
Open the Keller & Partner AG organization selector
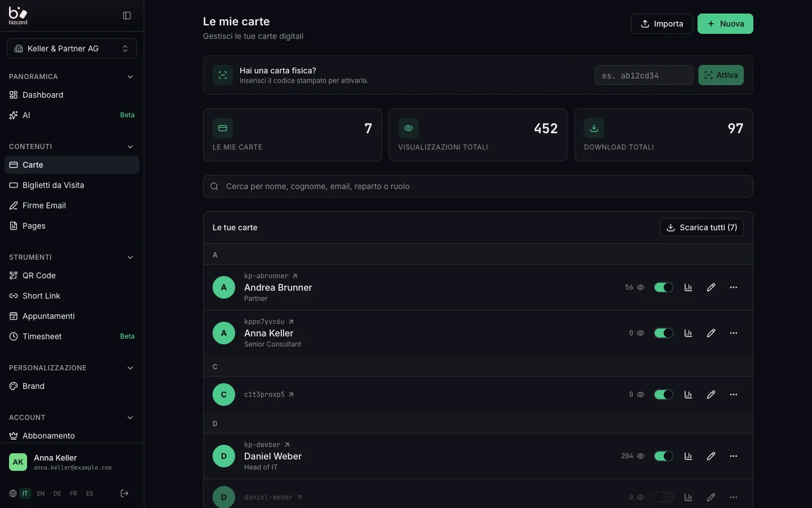point(72,49)
